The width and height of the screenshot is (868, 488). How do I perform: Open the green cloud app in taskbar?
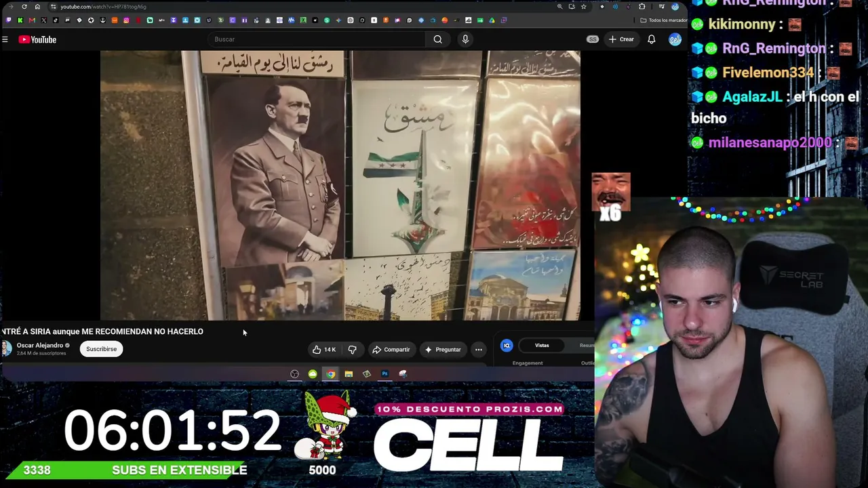click(313, 374)
